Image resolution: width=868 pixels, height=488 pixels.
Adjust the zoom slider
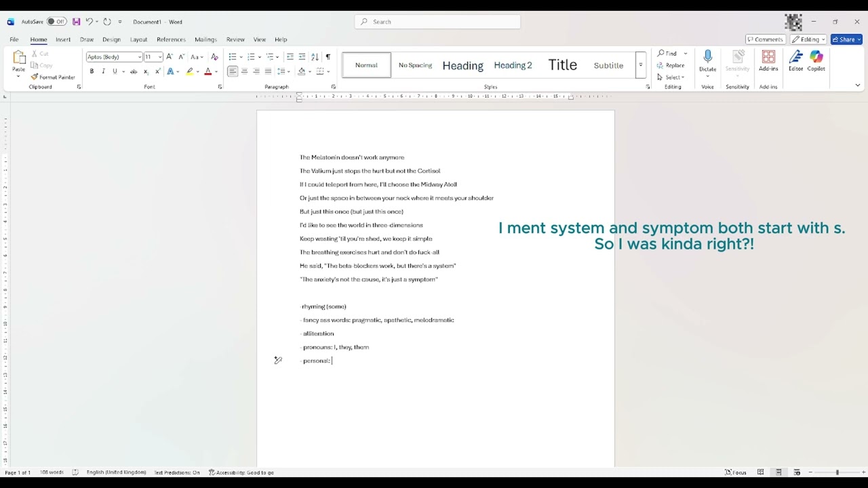pos(837,472)
